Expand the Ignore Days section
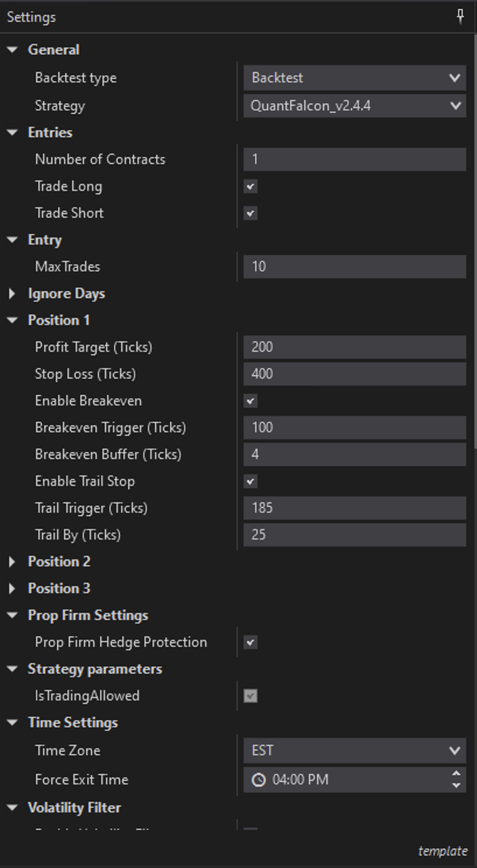The width and height of the screenshot is (477, 868). [12, 294]
